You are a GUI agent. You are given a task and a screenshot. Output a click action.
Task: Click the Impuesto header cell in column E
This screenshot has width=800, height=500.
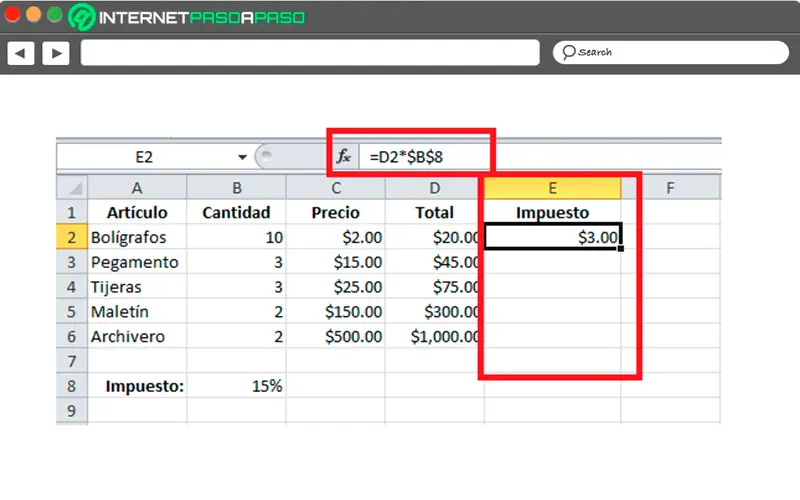pos(553,212)
